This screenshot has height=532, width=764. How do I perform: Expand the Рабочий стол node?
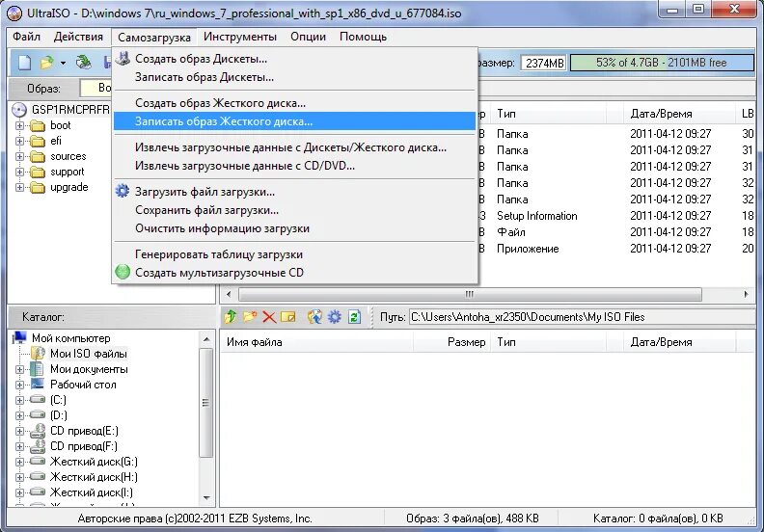tap(19, 385)
